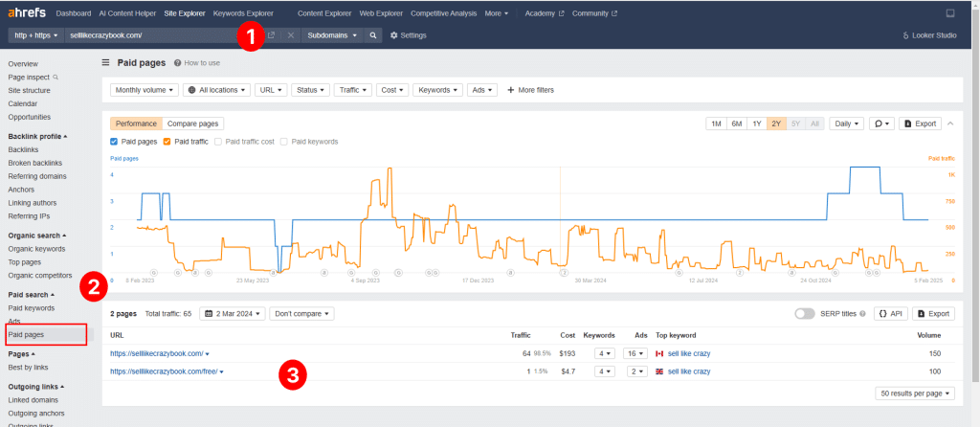Go to Dashboard

[x=73, y=13]
